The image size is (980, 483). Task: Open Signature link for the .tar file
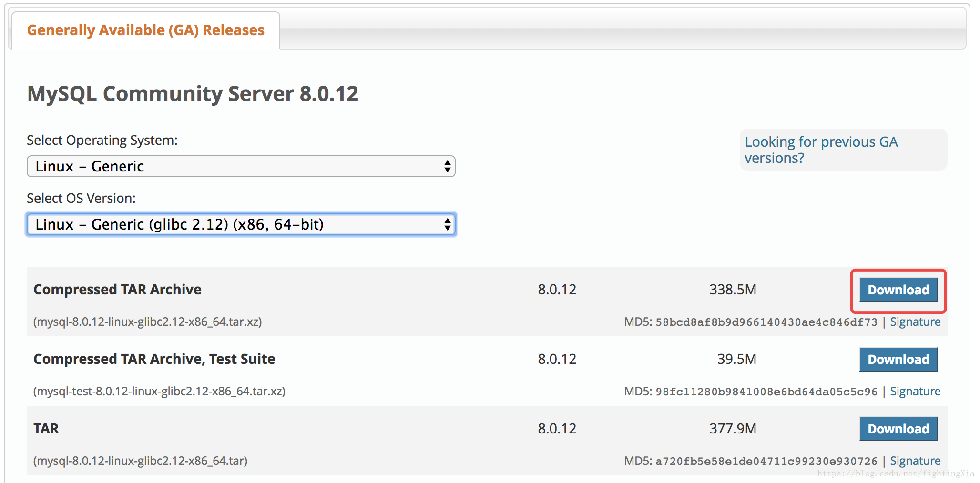click(915, 461)
